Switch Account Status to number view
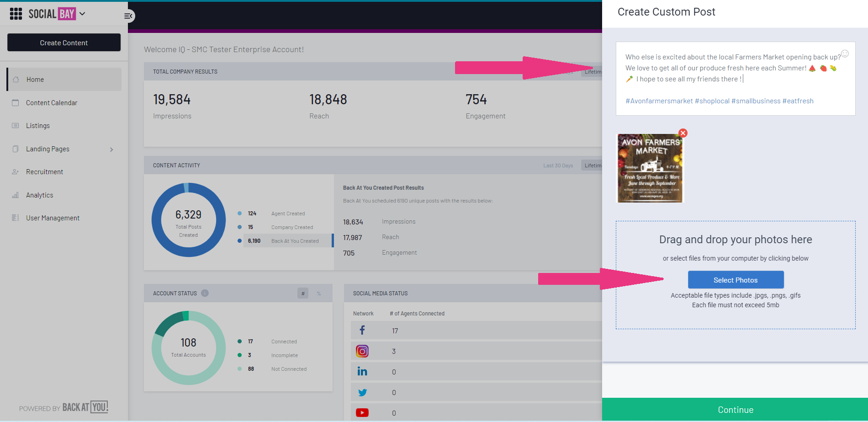 (x=303, y=294)
